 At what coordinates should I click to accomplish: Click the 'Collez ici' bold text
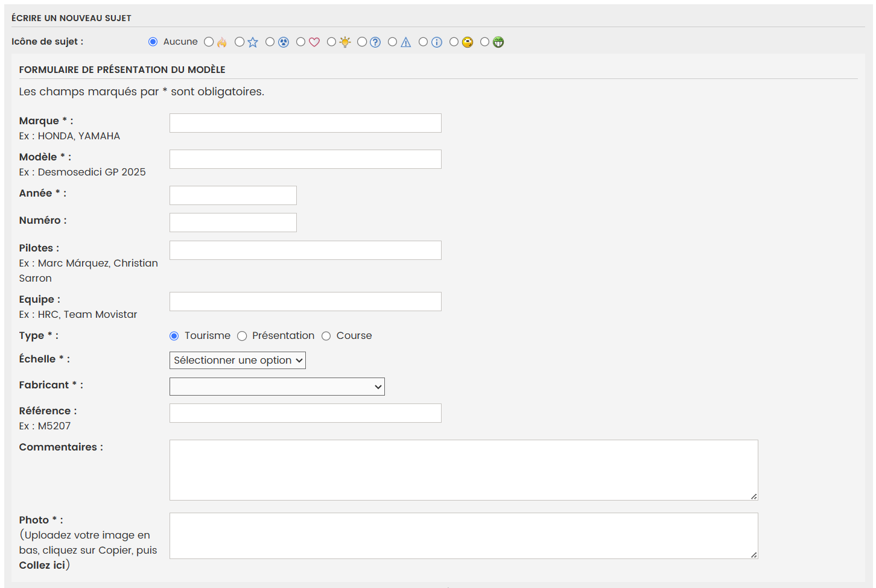[42, 566]
